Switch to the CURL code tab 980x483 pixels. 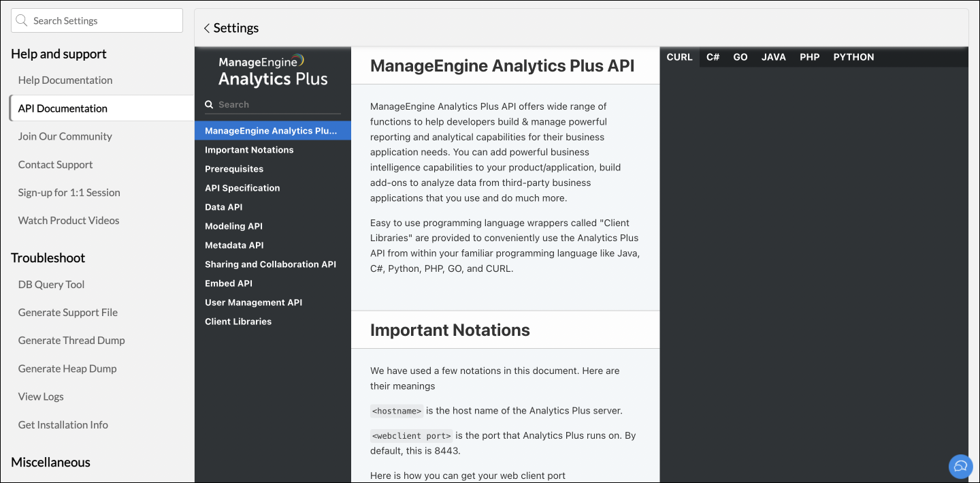[x=679, y=57]
